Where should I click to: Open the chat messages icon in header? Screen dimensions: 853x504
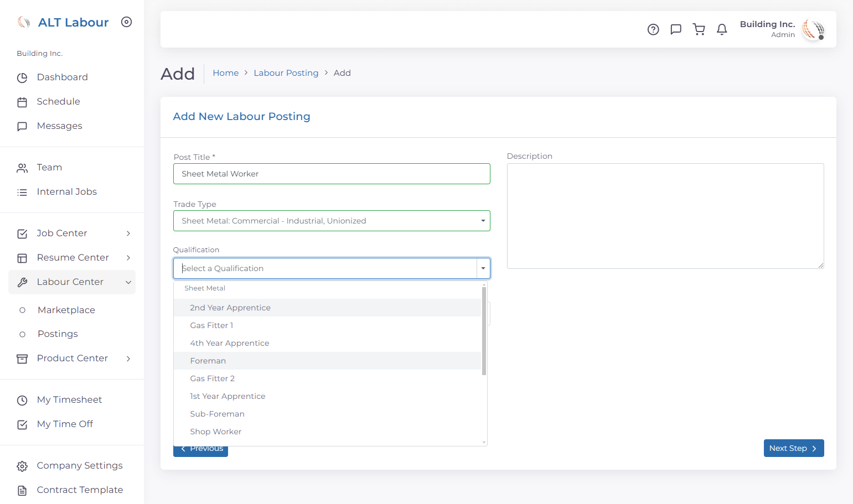click(x=676, y=29)
